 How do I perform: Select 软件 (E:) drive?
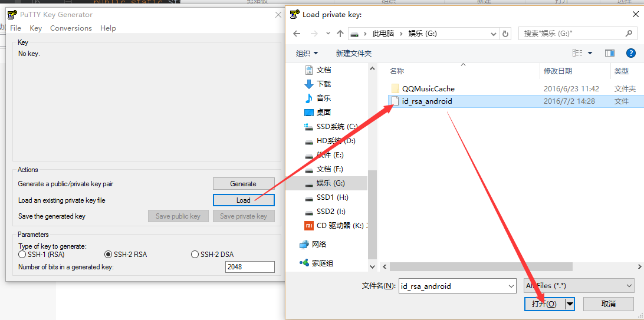[324, 155]
